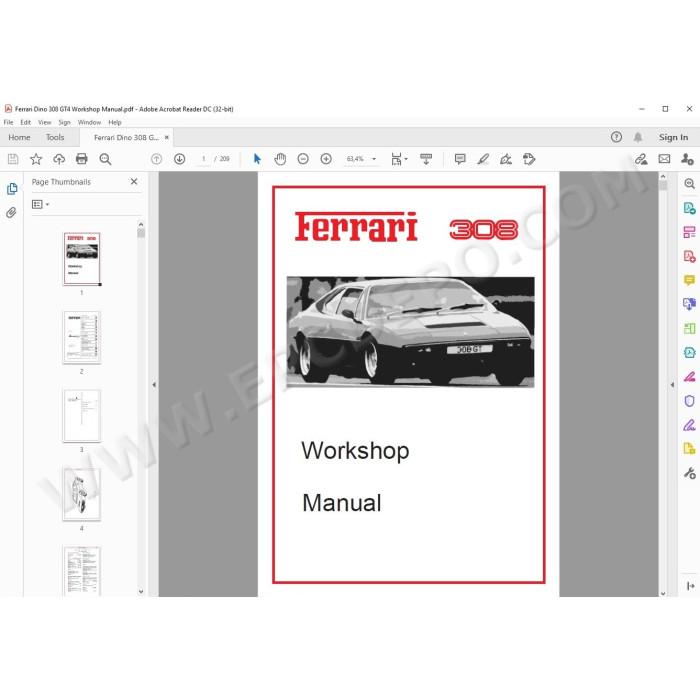This screenshot has height=700, width=700.
Task: Send the file by email with the envelope icon
Action: [664, 159]
